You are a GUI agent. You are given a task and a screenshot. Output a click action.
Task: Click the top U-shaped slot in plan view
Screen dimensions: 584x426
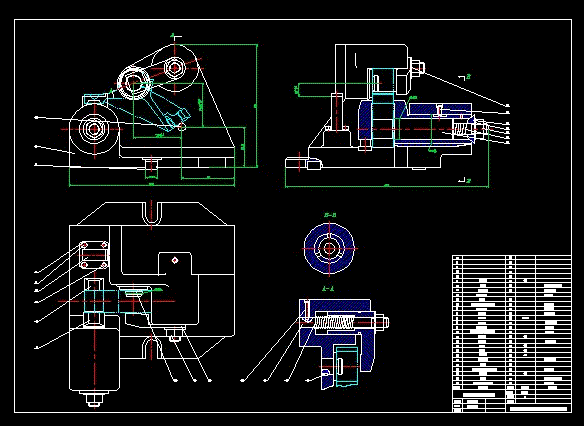[151, 213]
